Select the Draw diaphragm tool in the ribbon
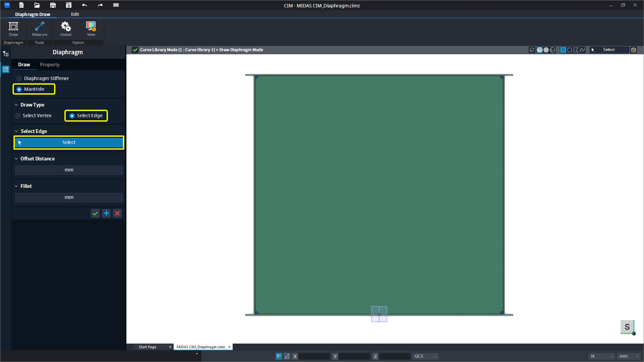 [13, 29]
